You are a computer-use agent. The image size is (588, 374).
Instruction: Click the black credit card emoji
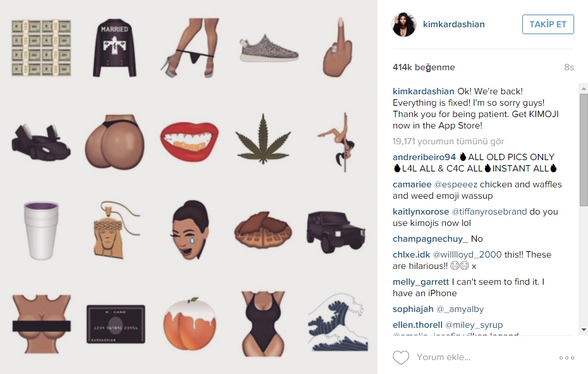(x=116, y=324)
